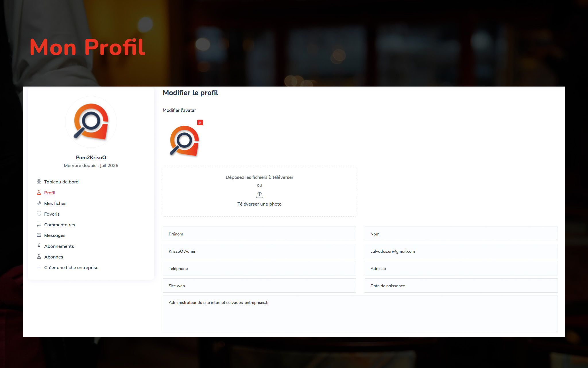
Task: Click into the Nom input field
Action: click(x=461, y=234)
